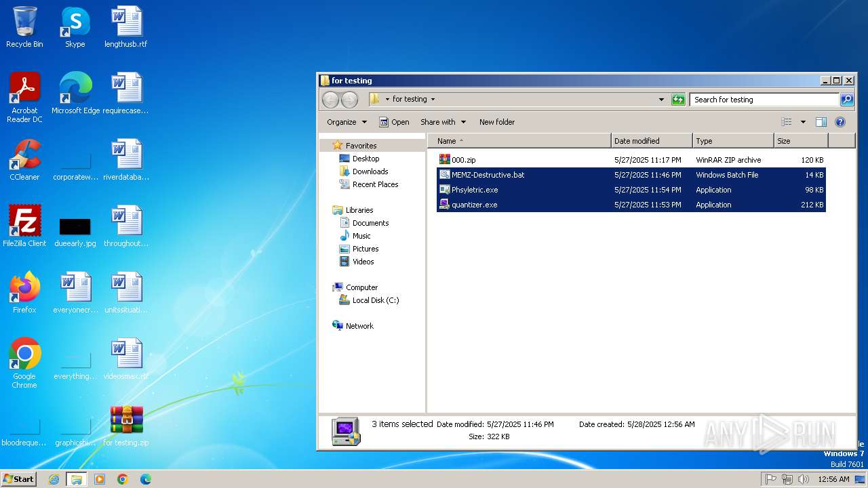The width and height of the screenshot is (868, 488).
Task: Sort by the Name column header
Action: [519, 141]
